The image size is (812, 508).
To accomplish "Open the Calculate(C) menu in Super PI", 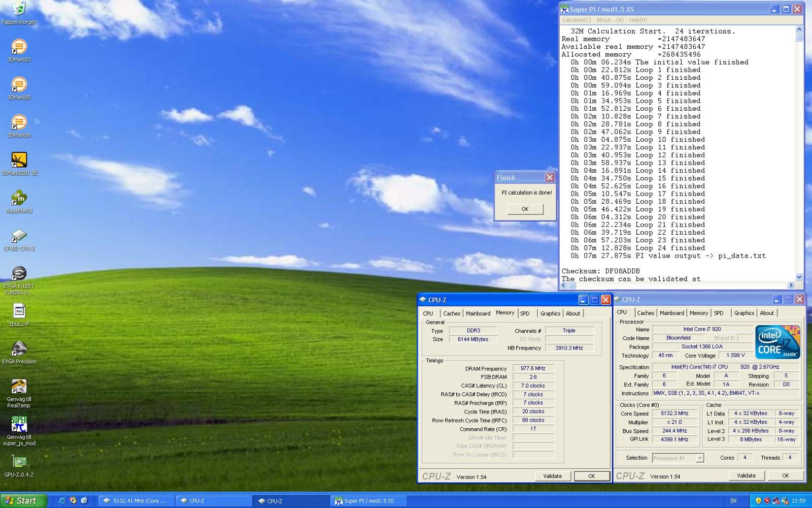I will tap(576, 20).
